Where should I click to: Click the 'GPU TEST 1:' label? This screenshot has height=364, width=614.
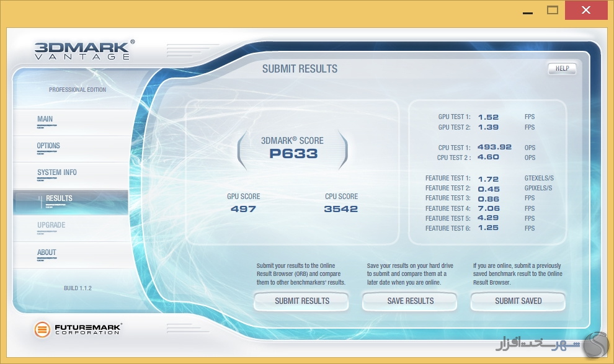tap(454, 117)
